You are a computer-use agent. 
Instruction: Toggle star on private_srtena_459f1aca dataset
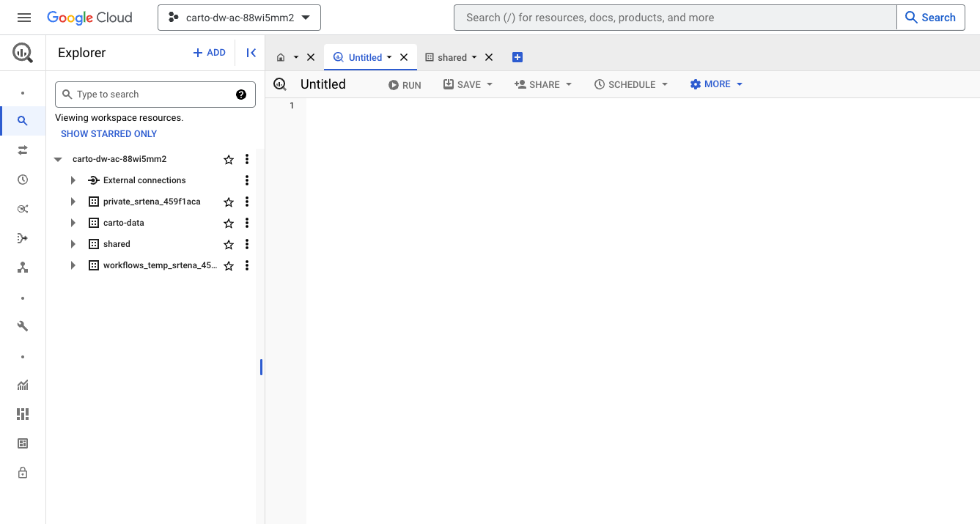tap(229, 202)
